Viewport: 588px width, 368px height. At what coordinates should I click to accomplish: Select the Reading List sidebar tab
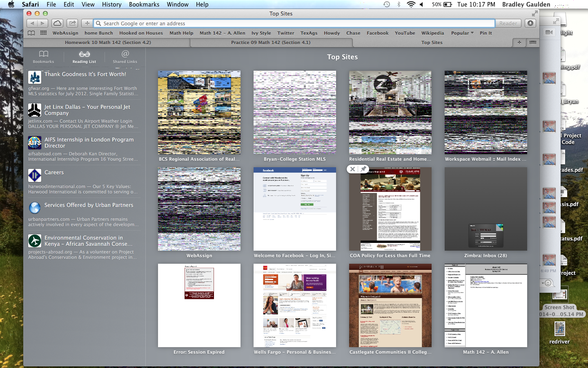click(x=84, y=57)
